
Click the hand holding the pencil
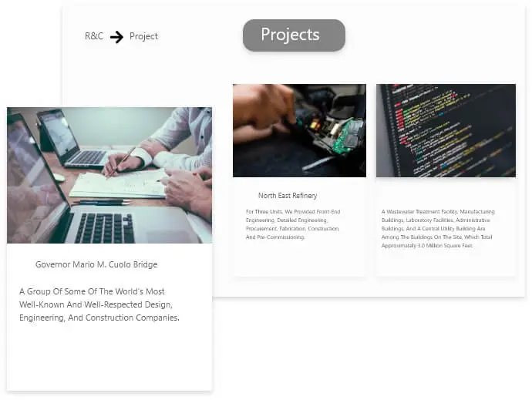(x=123, y=162)
